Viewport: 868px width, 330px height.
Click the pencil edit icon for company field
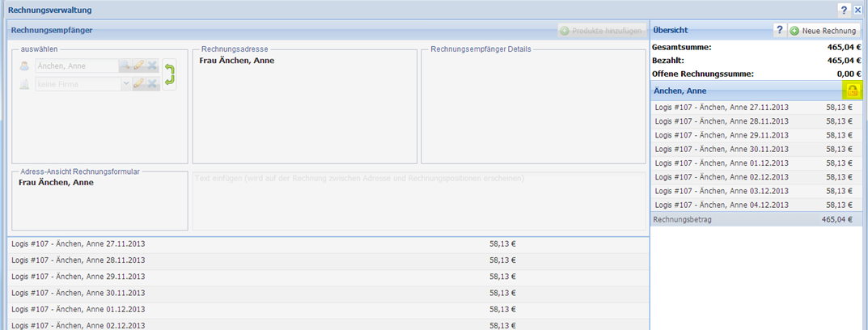click(138, 83)
